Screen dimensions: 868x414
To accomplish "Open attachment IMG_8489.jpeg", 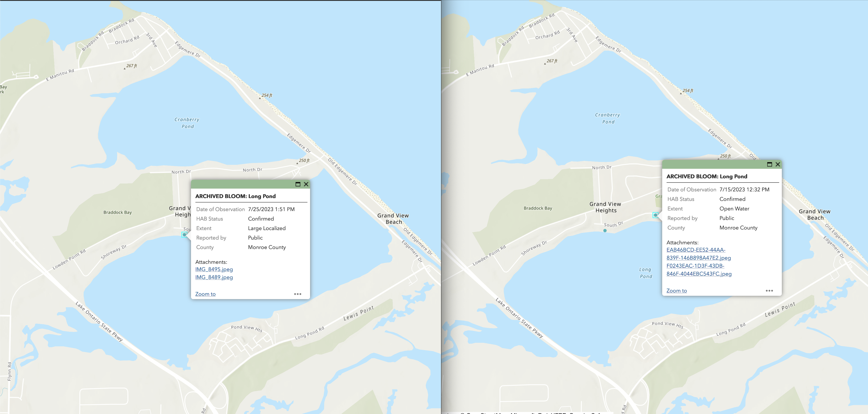I will [214, 277].
